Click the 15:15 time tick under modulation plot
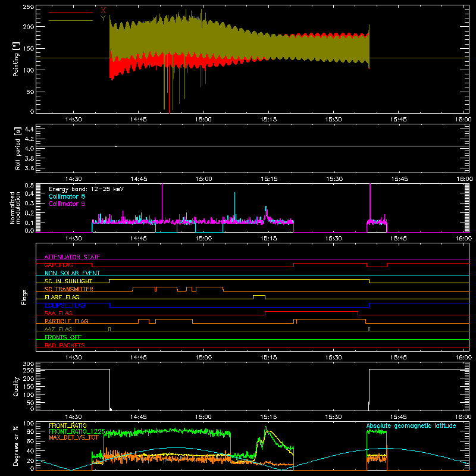 pyautogui.click(x=269, y=239)
